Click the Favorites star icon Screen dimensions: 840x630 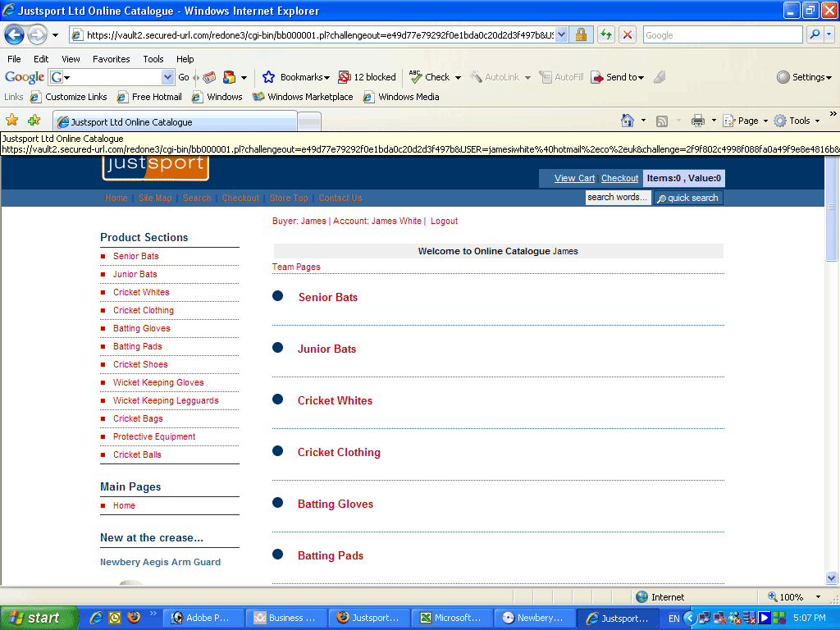11,121
